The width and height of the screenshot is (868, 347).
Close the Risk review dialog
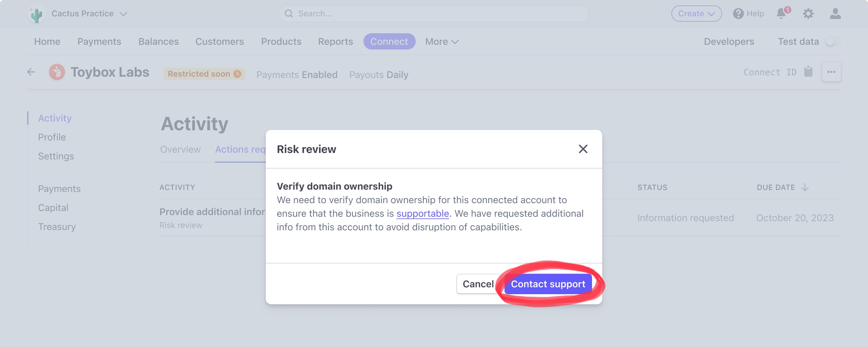coord(583,149)
